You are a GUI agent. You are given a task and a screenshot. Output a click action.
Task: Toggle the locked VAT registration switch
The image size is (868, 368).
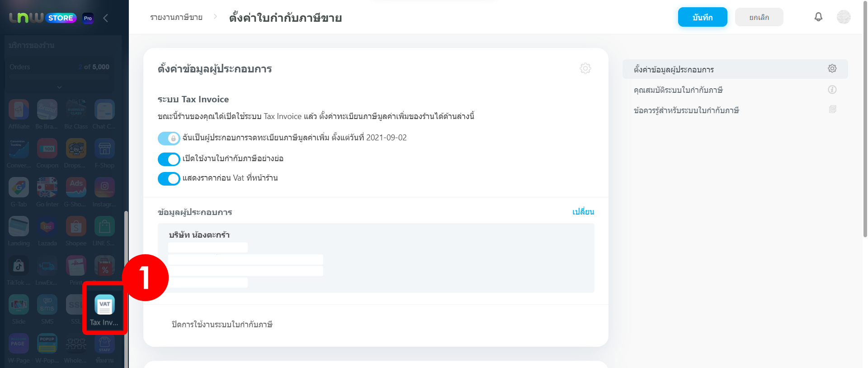(169, 138)
